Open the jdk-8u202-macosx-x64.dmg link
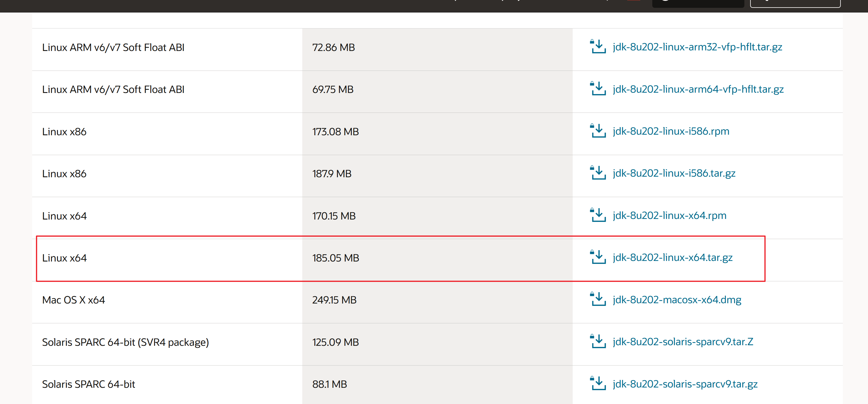This screenshot has width=868, height=404. (677, 299)
